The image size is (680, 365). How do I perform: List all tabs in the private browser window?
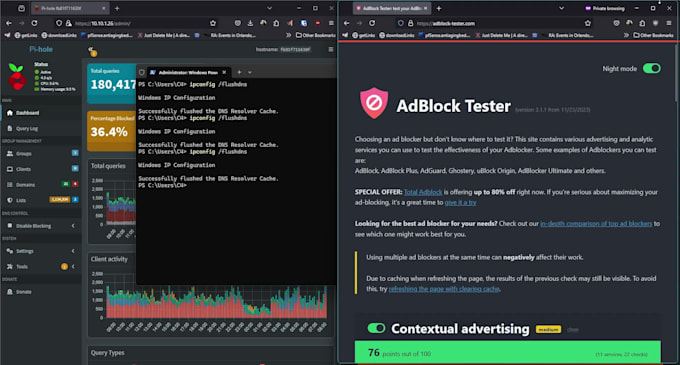[562, 8]
